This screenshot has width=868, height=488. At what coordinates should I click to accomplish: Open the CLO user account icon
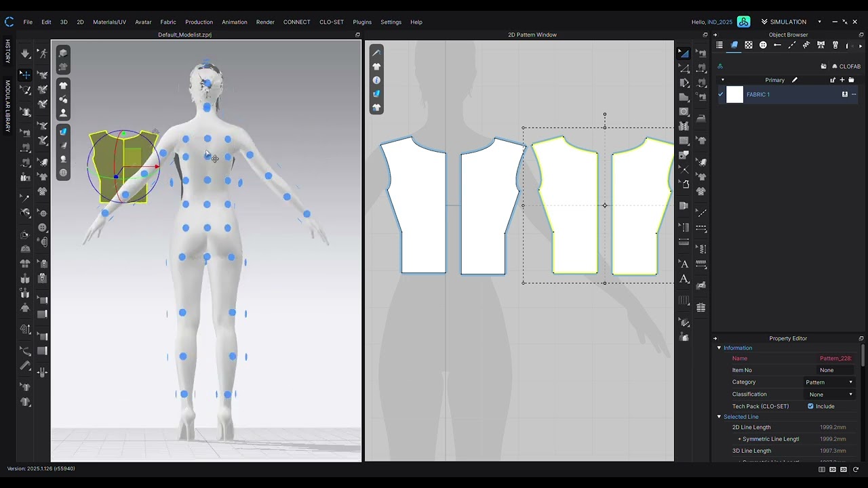[744, 22]
